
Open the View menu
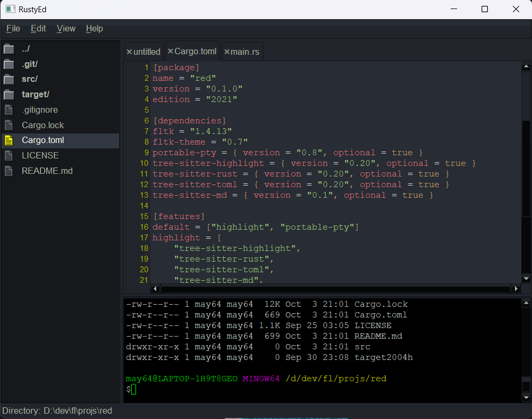coord(66,29)
